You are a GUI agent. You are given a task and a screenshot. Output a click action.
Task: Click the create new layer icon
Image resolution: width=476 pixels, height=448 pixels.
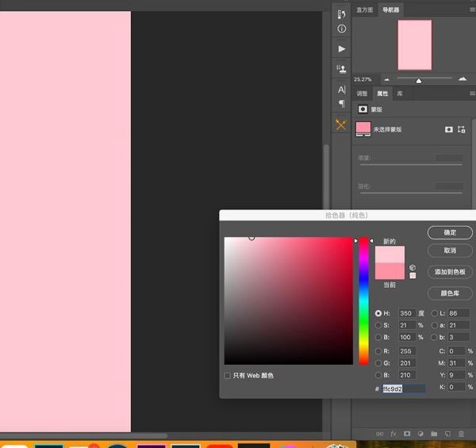[x=447, y=434]
